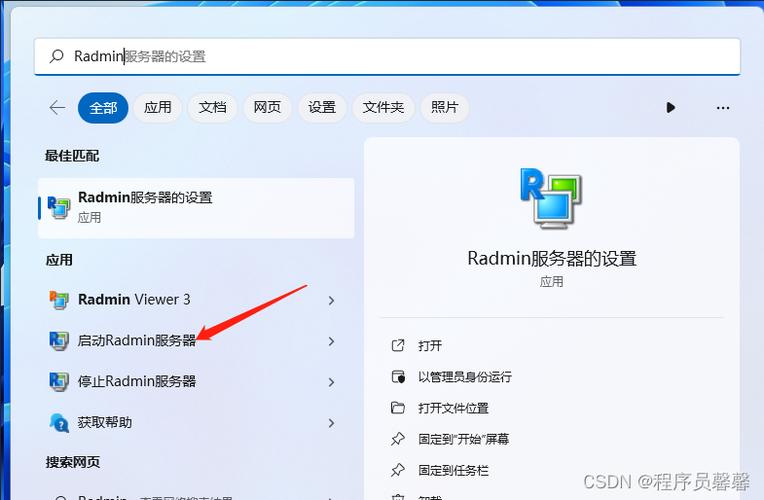Viewport: 764px width, 500px height.
Task: Click the large Radmin icon in preview pane
Action: coord(551,199)
